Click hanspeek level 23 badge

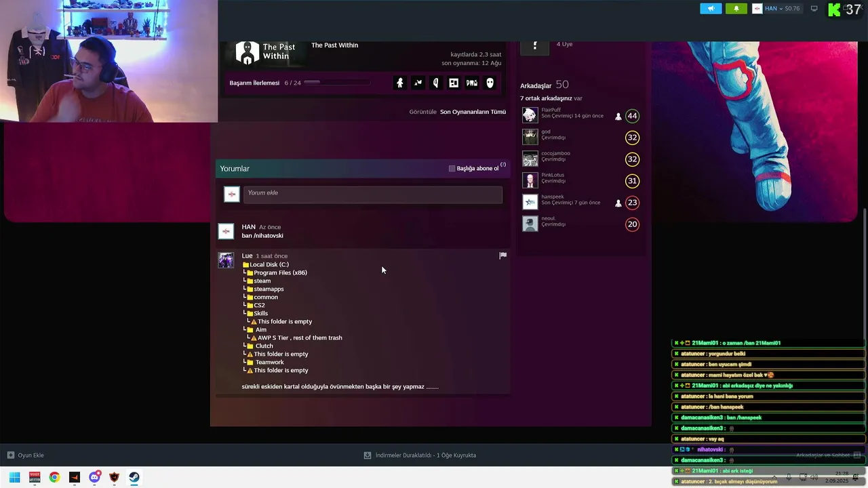tap(632, 203)
